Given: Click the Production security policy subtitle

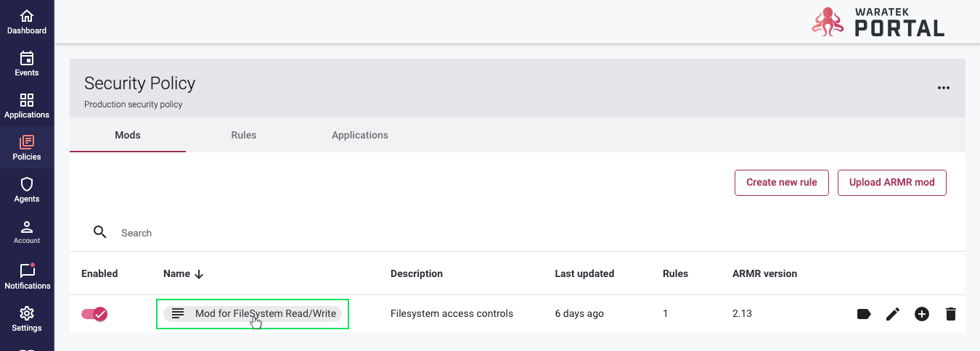Looking at the screenshot, I should click(x=134, y=104).
